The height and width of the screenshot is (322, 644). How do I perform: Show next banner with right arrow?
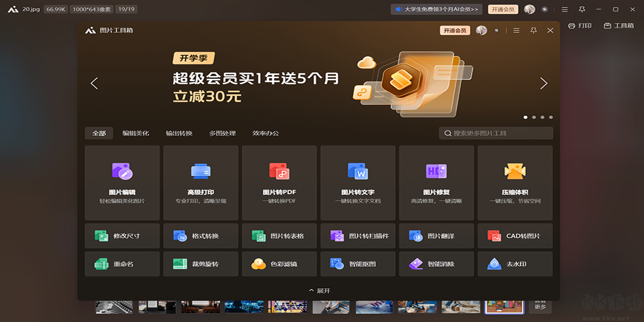(x=543, y=83)
